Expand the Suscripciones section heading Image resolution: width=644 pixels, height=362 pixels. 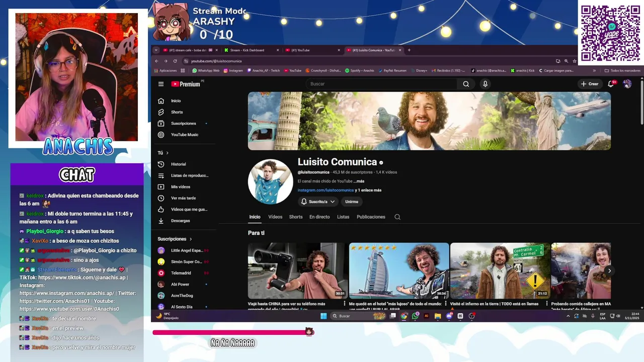tap(175, 239)
